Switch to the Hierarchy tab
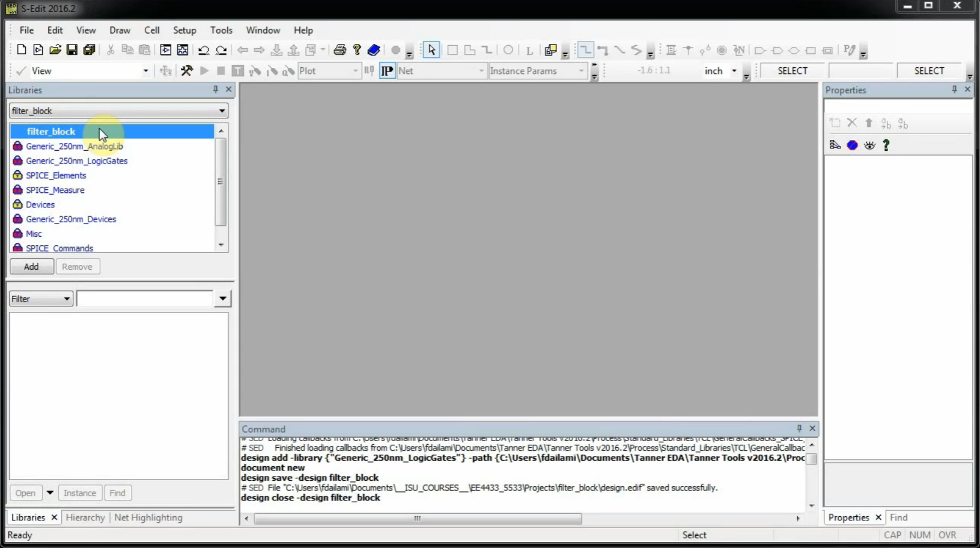This screenshot has width=980, height=548. click(85, 517)
